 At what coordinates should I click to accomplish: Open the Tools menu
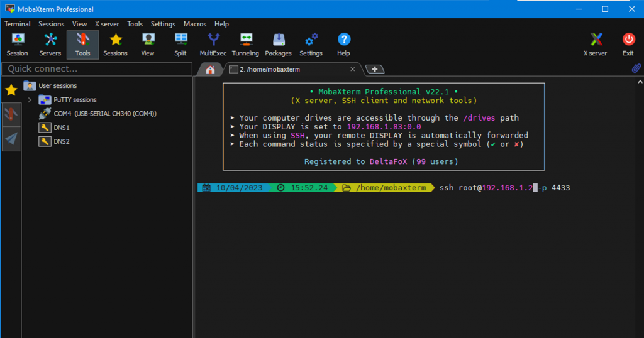click(x=135, y=24)
